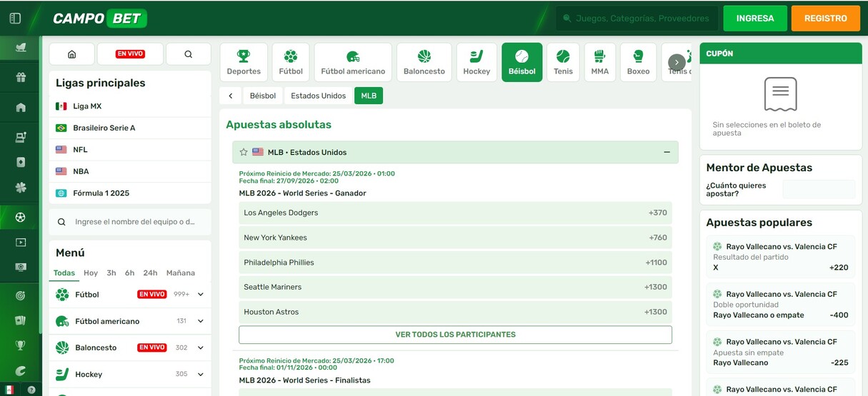Screen dimensions: 868x396
Task: Bet on Houston Astros +1300
Action: 455,312
